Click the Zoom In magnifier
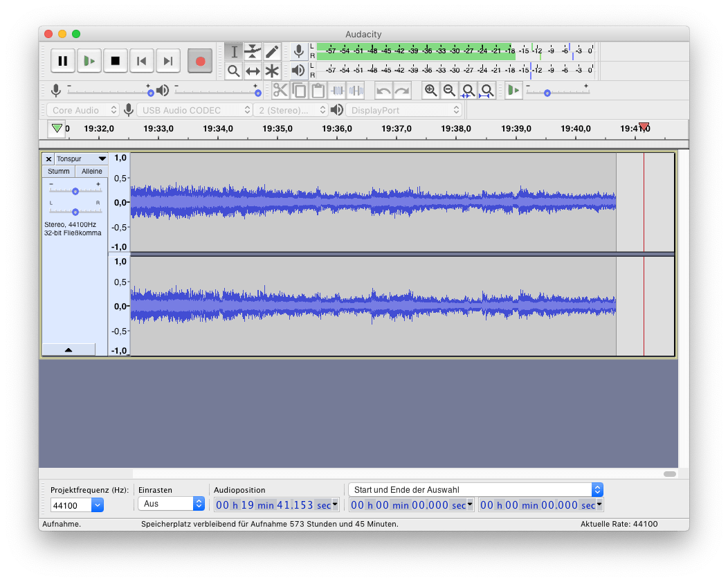 (430, 91)
